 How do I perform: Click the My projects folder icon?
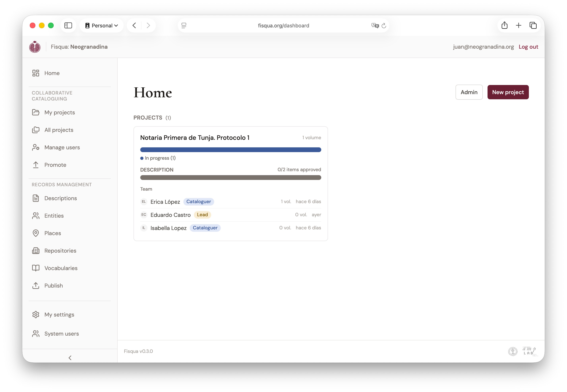tap(36, 112)
